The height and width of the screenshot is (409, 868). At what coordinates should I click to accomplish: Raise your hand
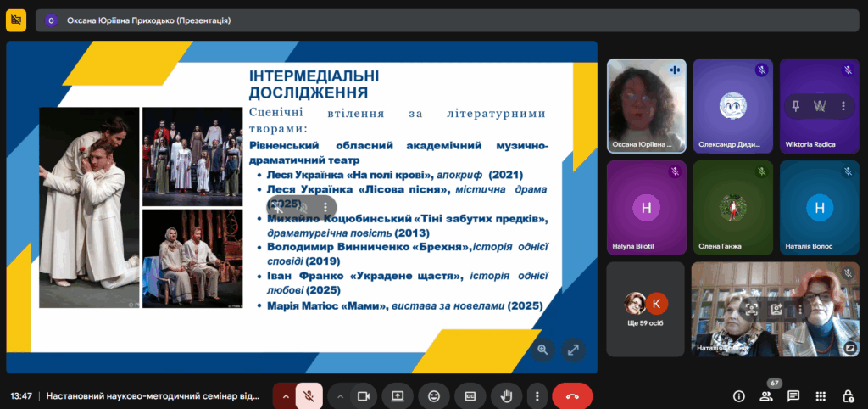coord(507,395)
